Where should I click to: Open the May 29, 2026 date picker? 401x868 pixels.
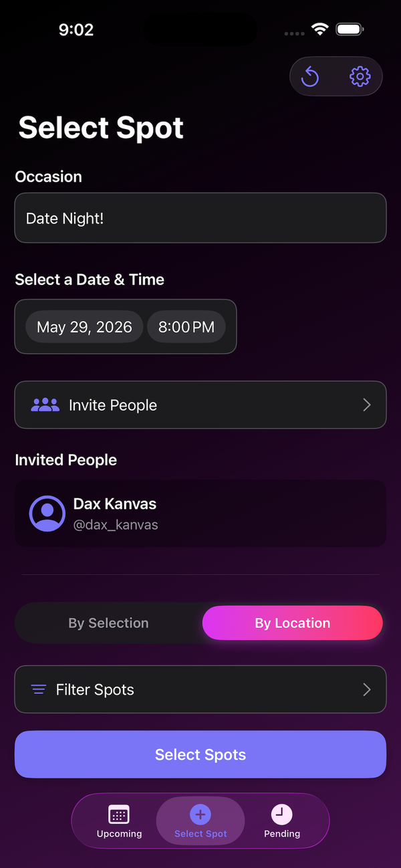(x=84, y=327)
